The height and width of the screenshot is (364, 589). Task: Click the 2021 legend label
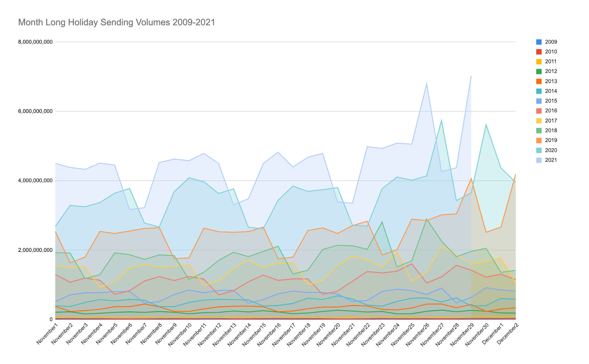pos(551,160)
